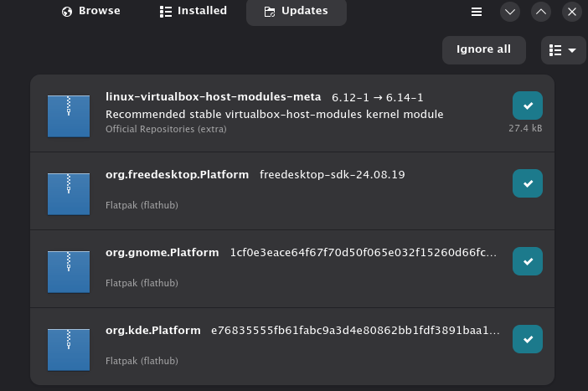Open the list view options dropdown
This screenshot has height=391, width=588.
click(x=563, y=50)
